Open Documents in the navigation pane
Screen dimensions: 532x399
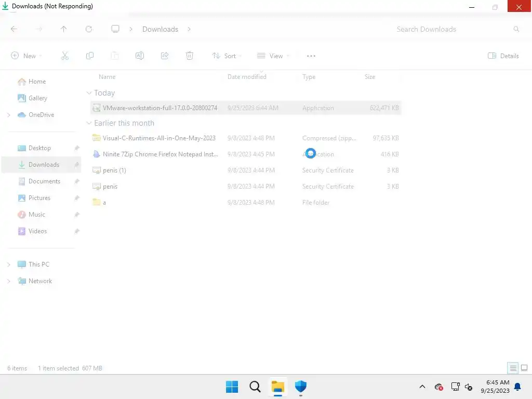44,181
